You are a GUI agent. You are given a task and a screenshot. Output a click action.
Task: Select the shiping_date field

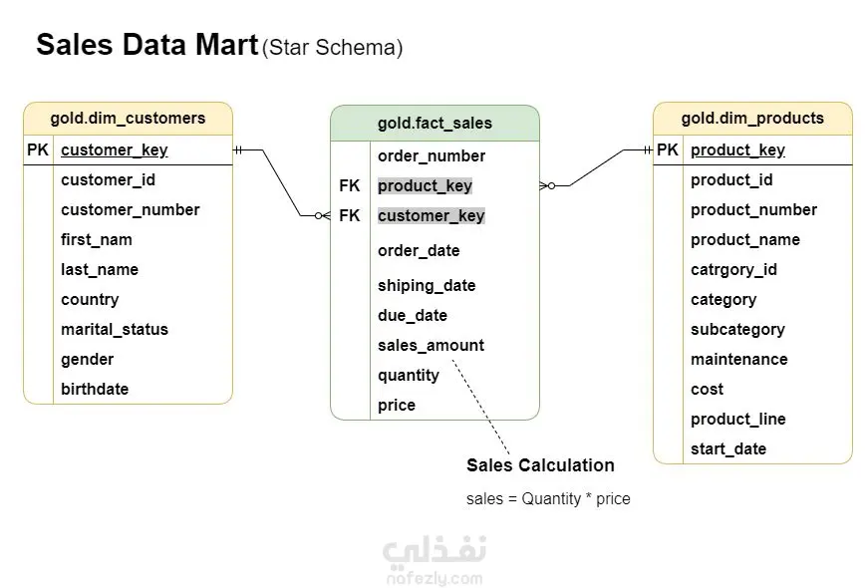click(x=427, y=286)
